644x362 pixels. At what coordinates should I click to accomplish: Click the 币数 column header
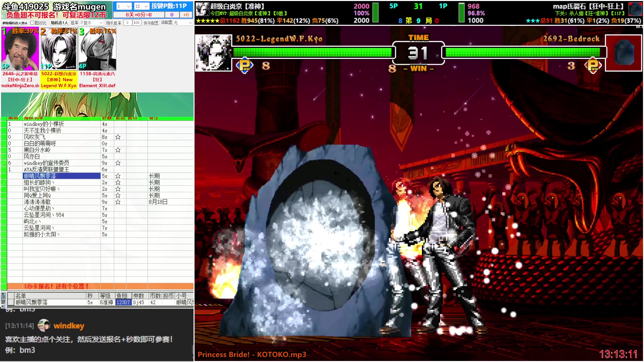155,296
